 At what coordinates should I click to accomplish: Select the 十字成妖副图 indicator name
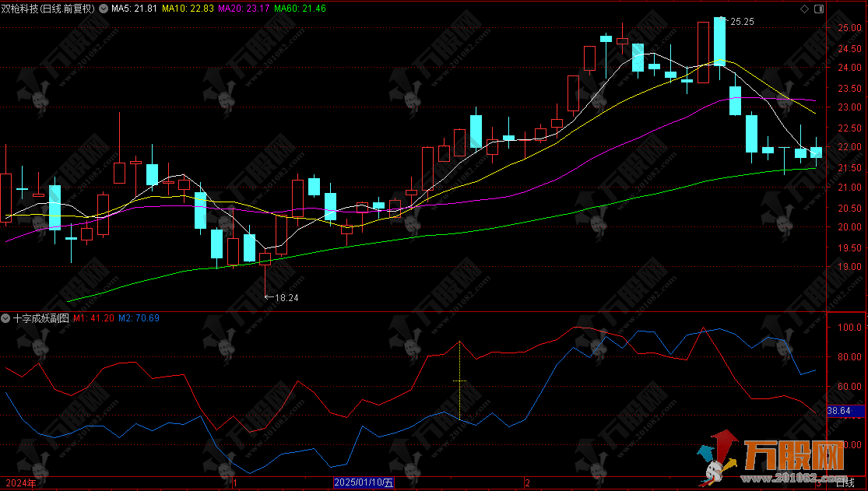[41, 318]
